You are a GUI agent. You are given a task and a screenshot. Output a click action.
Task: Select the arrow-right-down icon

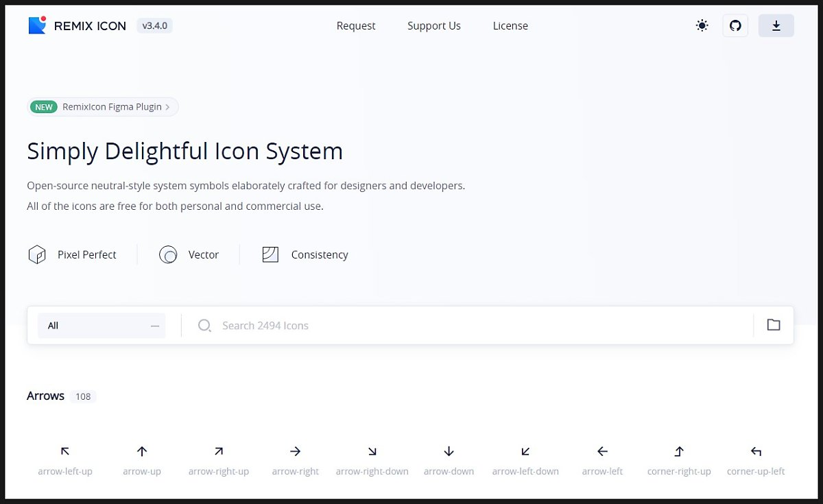pyautogui.click(x=372, y=451)
